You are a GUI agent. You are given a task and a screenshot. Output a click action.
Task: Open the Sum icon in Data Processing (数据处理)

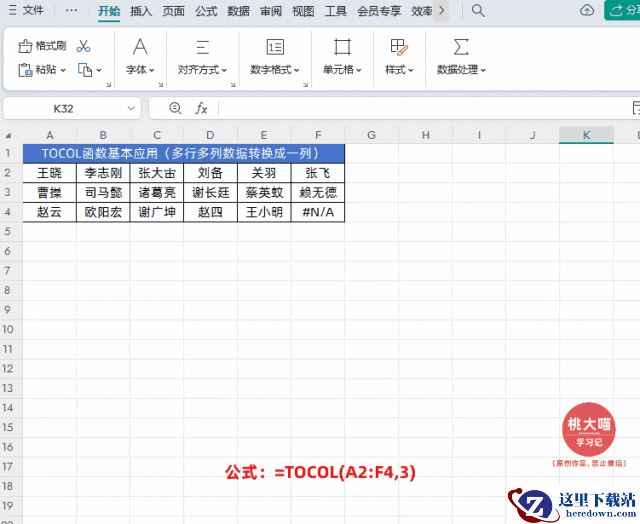[461, 47]
